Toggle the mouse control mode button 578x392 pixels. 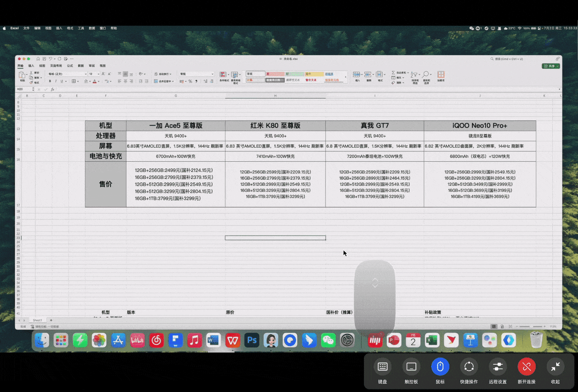click(x=440, y=367)
